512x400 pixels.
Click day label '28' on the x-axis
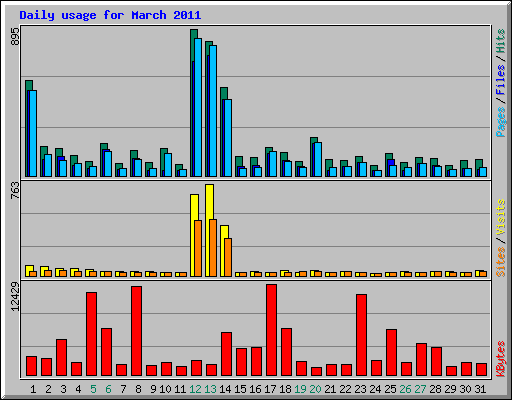[x=436, y=389]
